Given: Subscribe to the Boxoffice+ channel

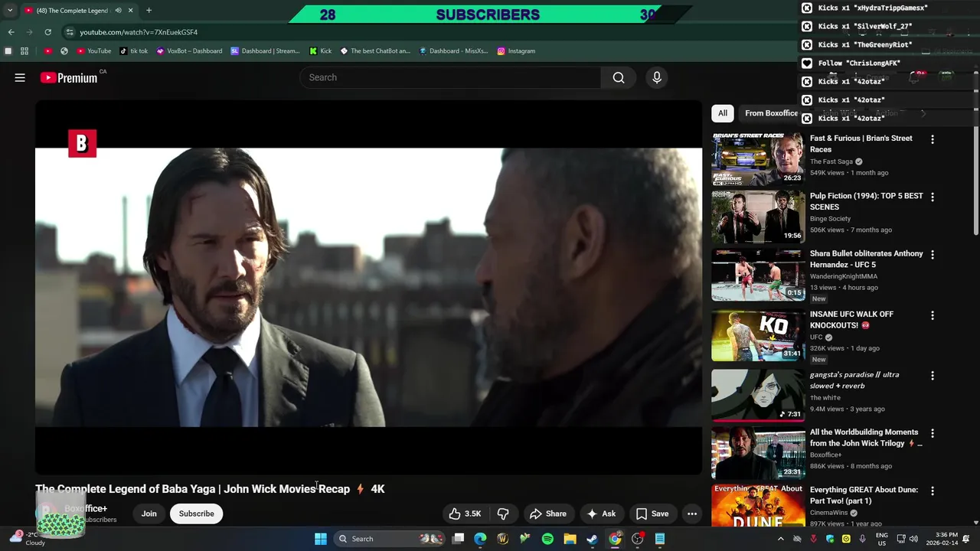Looking at the screenshot, I should pos(197,514).
